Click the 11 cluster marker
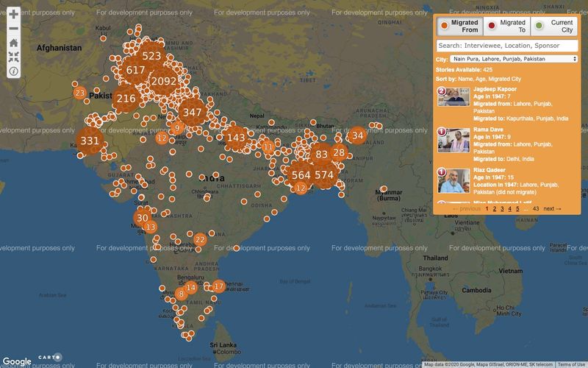 pyautogui.click(x=268, y=146)
